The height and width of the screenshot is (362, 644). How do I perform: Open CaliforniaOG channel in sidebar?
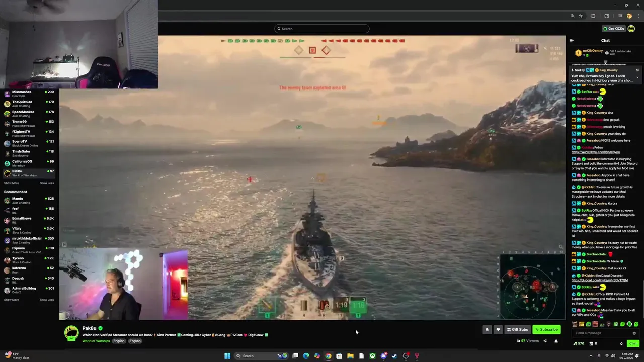click(x=29, y=163)
